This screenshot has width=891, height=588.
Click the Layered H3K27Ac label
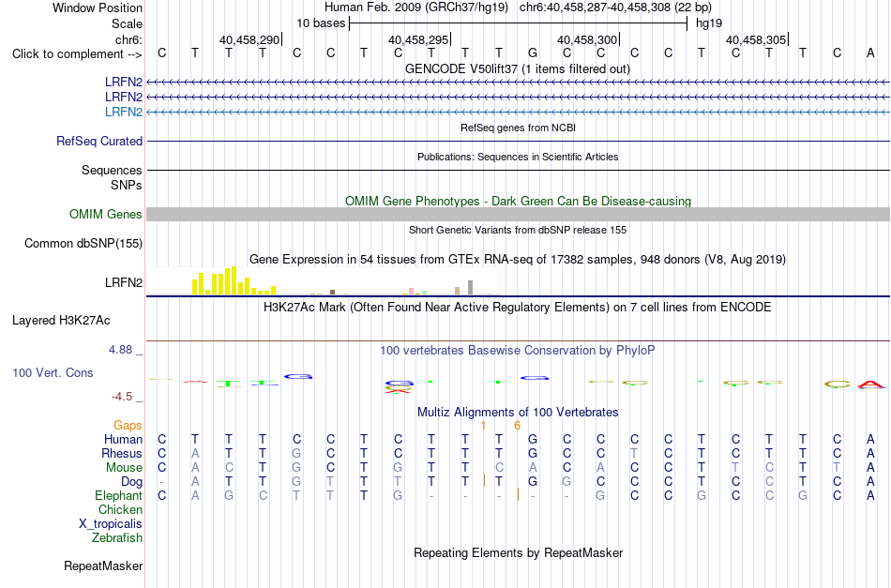coord(61,321)
